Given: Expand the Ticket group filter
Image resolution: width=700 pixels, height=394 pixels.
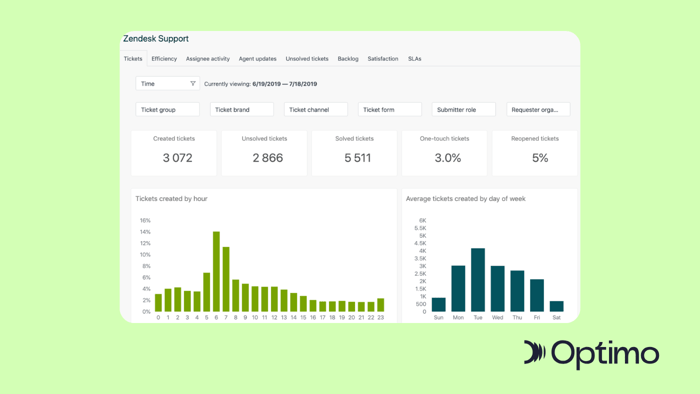Looking at the screenshot, I should pos(167,109).
